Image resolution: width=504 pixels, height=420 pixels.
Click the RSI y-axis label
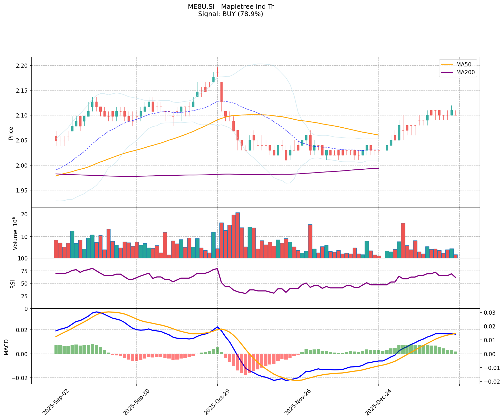[x=12, y=285]
